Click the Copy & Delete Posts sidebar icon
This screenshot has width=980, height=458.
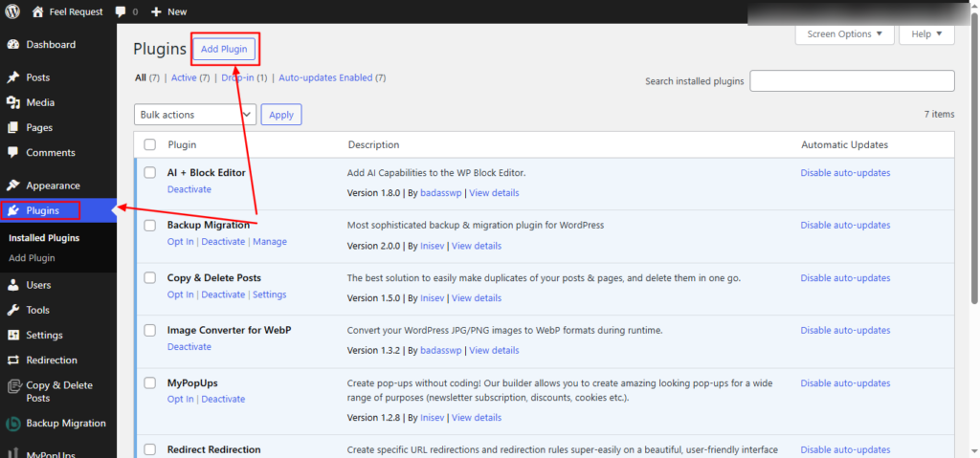point(13,386)
